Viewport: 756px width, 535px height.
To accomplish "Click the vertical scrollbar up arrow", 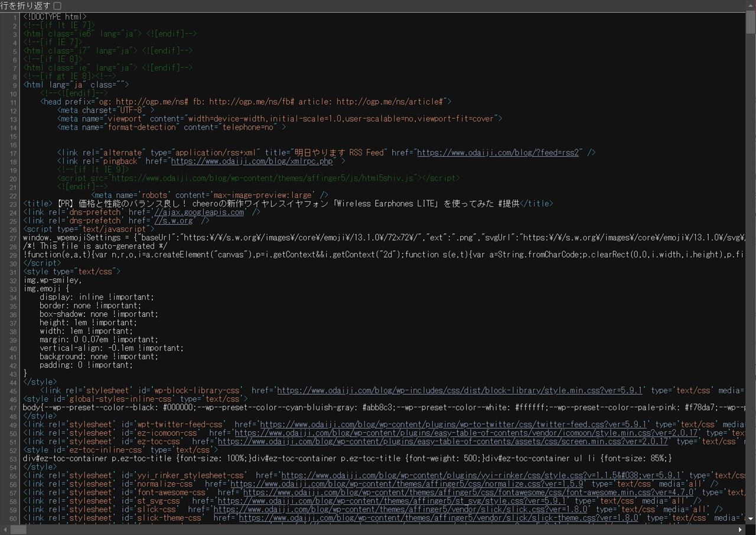I will [751, 5].
